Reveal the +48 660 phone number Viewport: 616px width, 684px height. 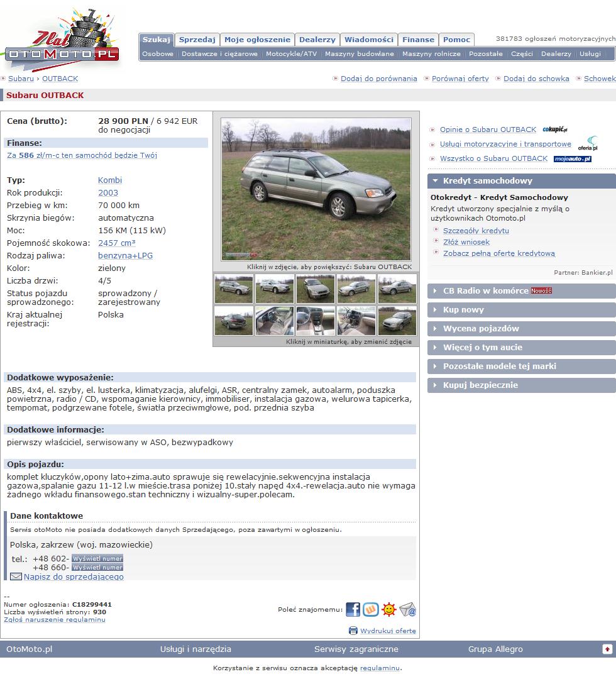click(97, 567)
